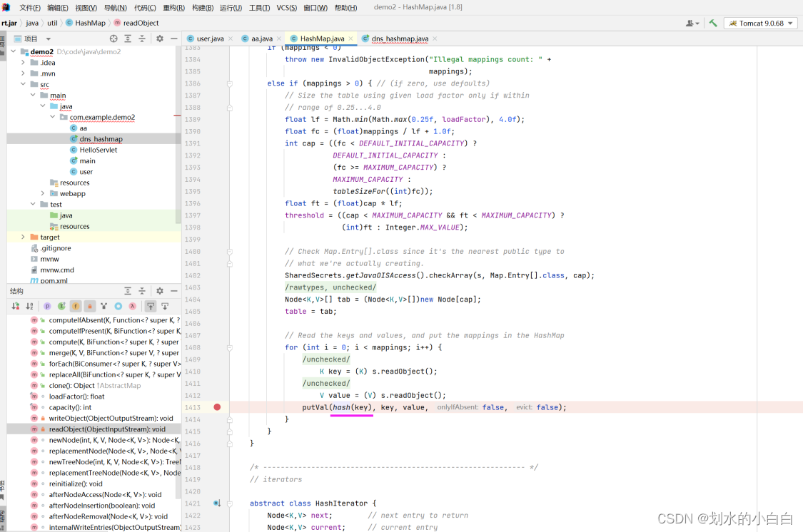Image resolution: width=803 pixels, height=532 pixels.
Task: Collapse the test folder
Action: [x=33, y=204]
